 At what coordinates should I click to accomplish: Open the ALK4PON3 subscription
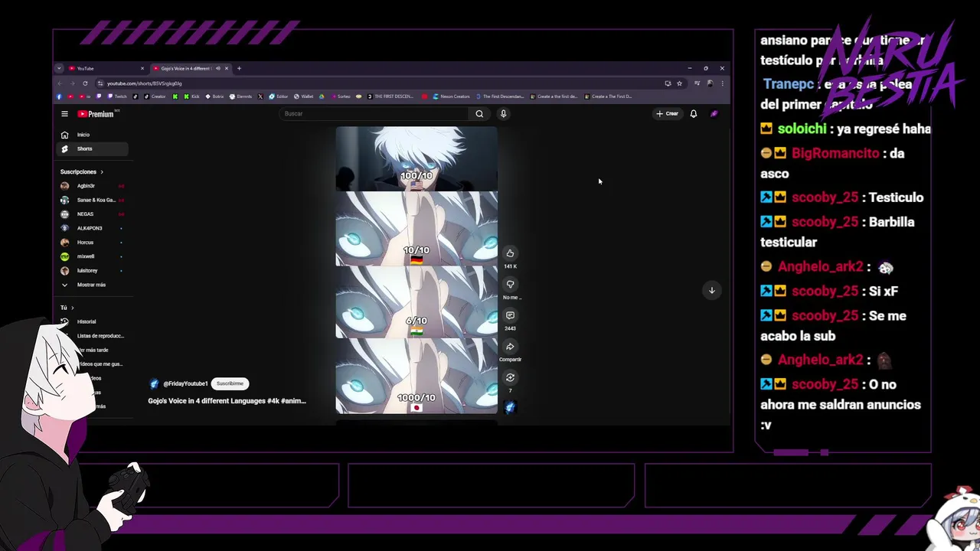point(93,228)
